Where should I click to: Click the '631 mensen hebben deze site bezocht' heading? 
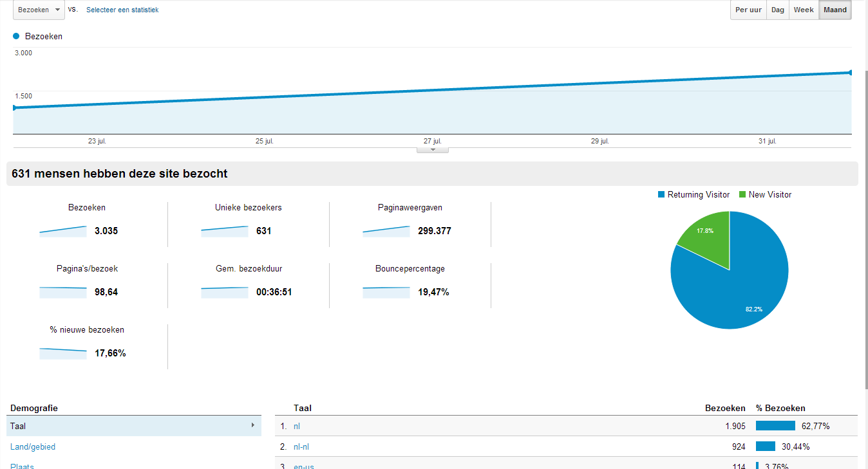point(120,174)
